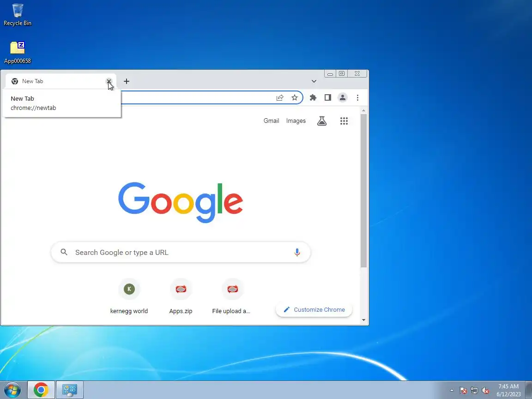Click the share this page icon
The image size is (532, 399).
pos(280,98)
